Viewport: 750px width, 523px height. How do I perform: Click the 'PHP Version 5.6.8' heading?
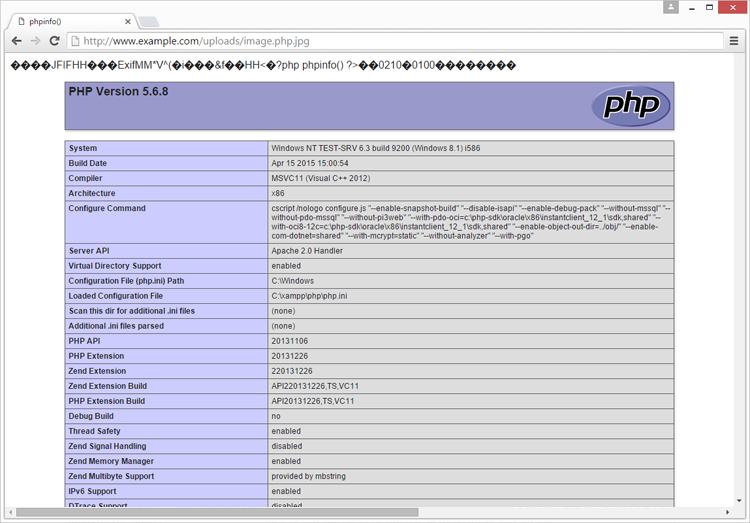(118, 91)
